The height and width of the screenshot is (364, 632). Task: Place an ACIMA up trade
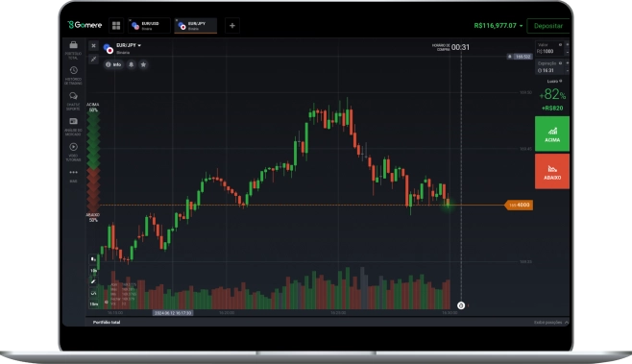(x=552, y=133)
